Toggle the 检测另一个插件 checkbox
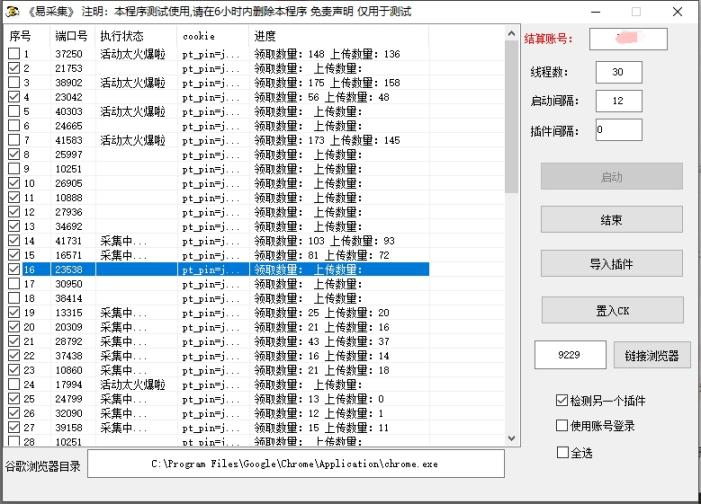 coord(563,400)
